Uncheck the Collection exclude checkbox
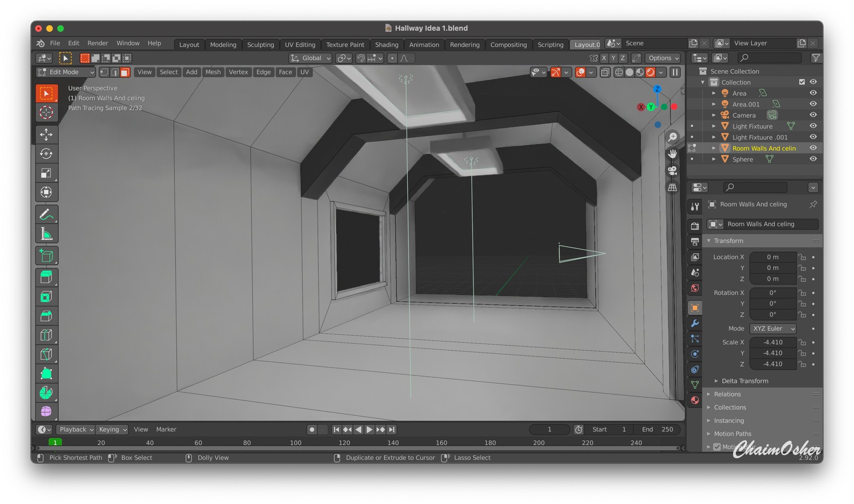The width and height of the screenshot is (854, 504). [x=802, y=82]
